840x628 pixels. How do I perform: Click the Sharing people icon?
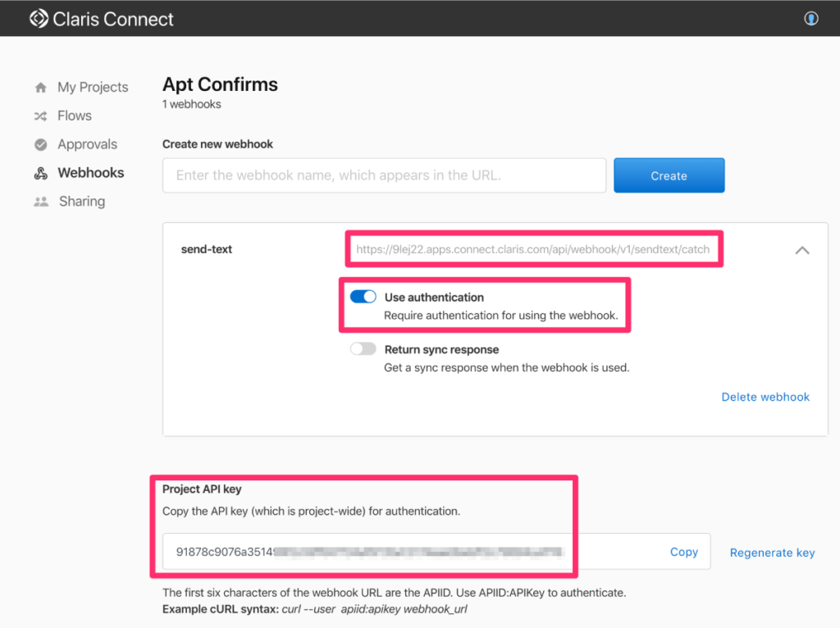[41, 201]
